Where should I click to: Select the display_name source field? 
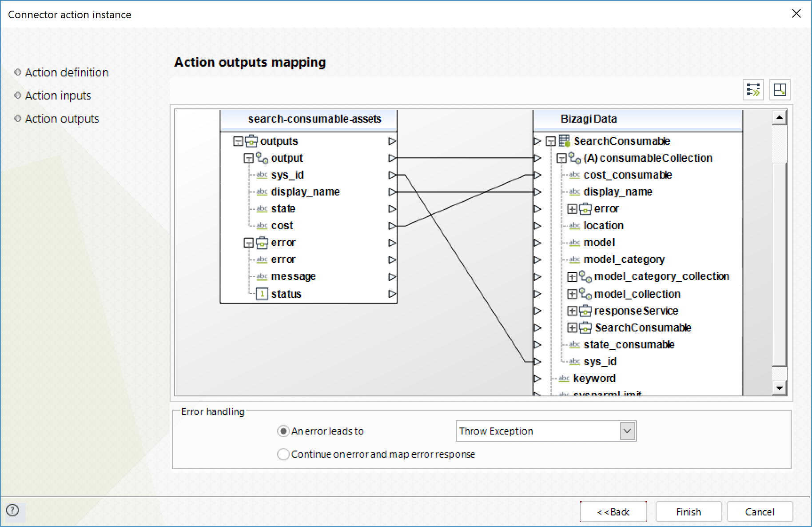[x=305, y=192]
